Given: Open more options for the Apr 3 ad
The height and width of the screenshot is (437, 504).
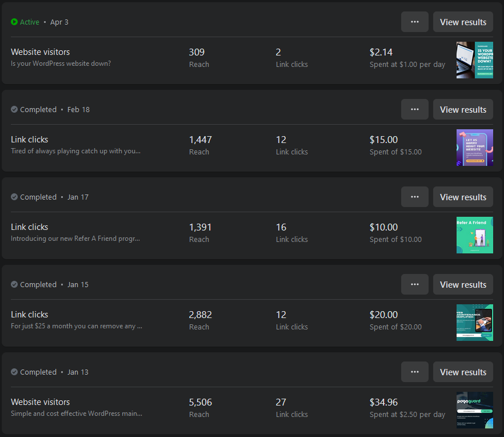Looking at the screenshot, I should click(x=415, y=22).
